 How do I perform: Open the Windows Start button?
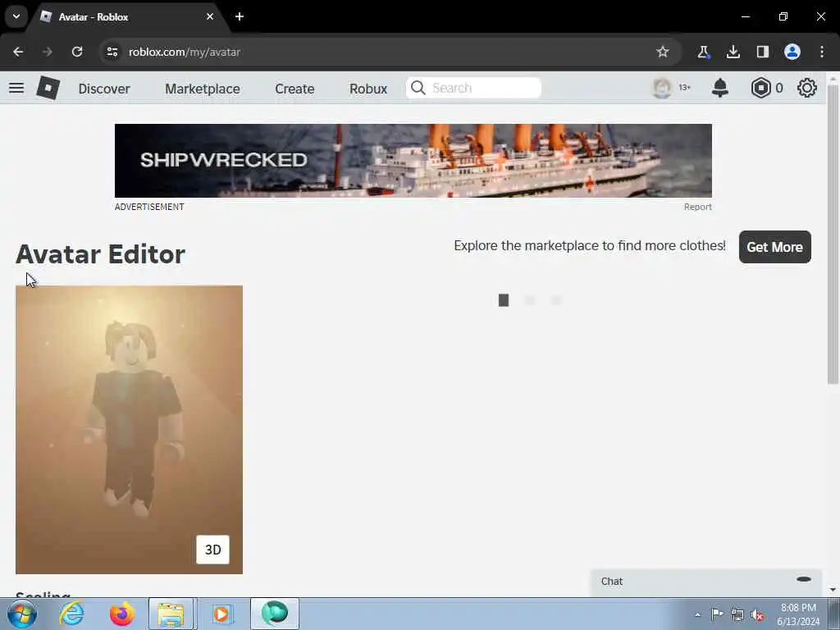22,614
